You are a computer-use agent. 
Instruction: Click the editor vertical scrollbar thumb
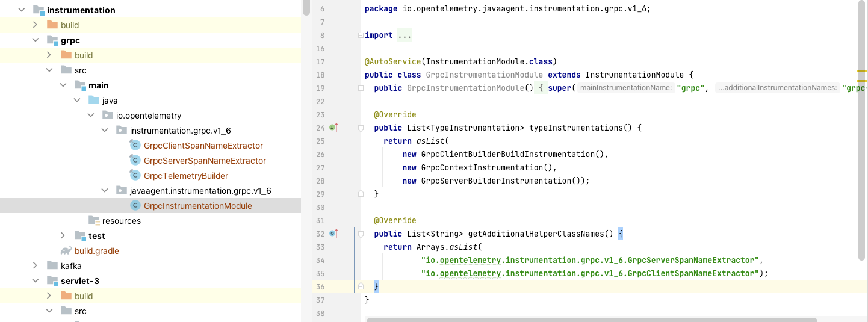[x=862, y=131]
